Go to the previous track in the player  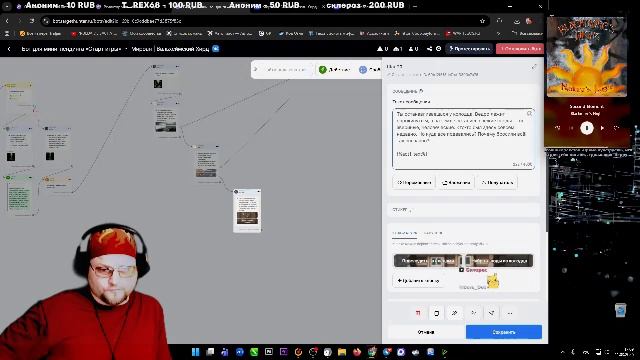571,128
